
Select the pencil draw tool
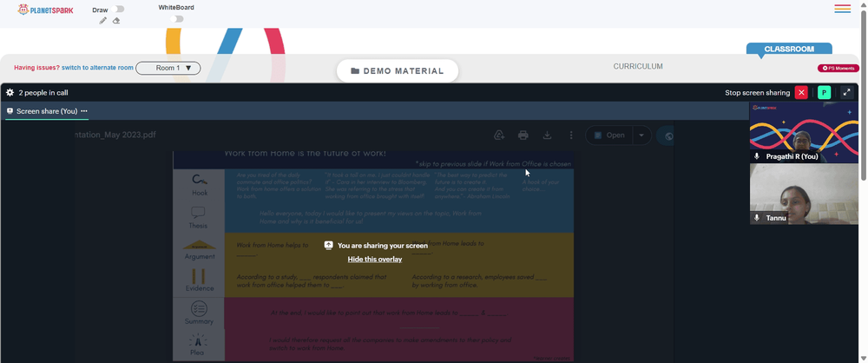tap(103, 21)
